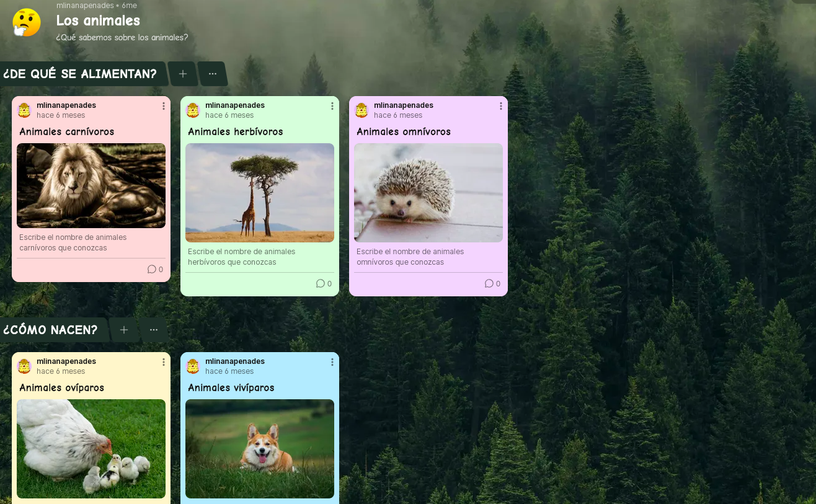Click the comment icon on Animales omnívoros card
The width and height of the screenshot is (816, 504).
point(489,283)
